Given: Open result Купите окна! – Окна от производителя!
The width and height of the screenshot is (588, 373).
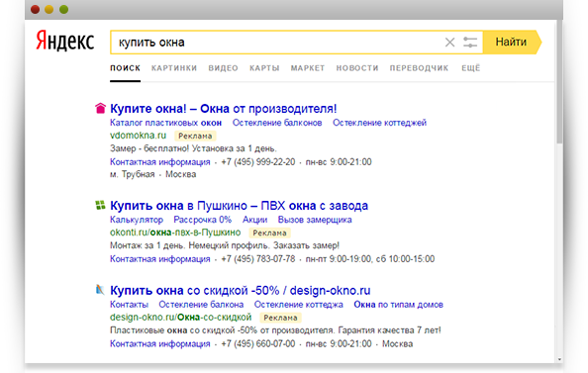Looking at the screenshot, I should click(223, 109).
